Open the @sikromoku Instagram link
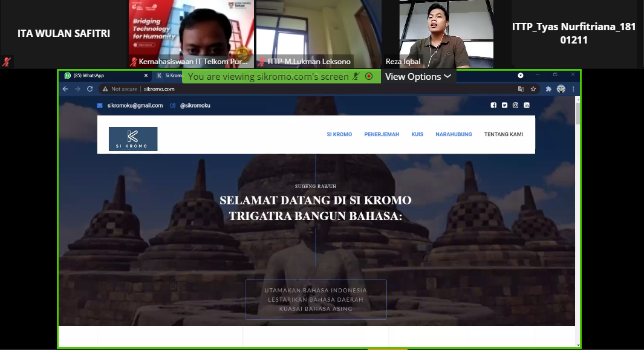 tap(195, 106)
